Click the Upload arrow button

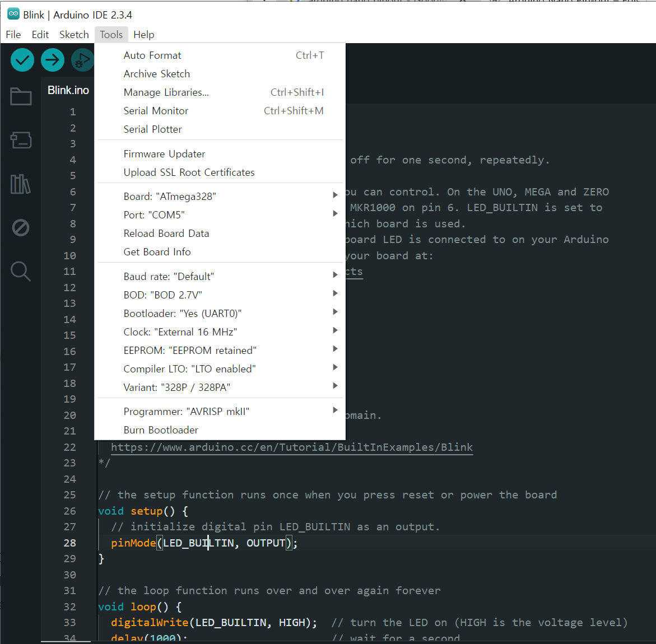pyautogui.click(x=53, y=60)
